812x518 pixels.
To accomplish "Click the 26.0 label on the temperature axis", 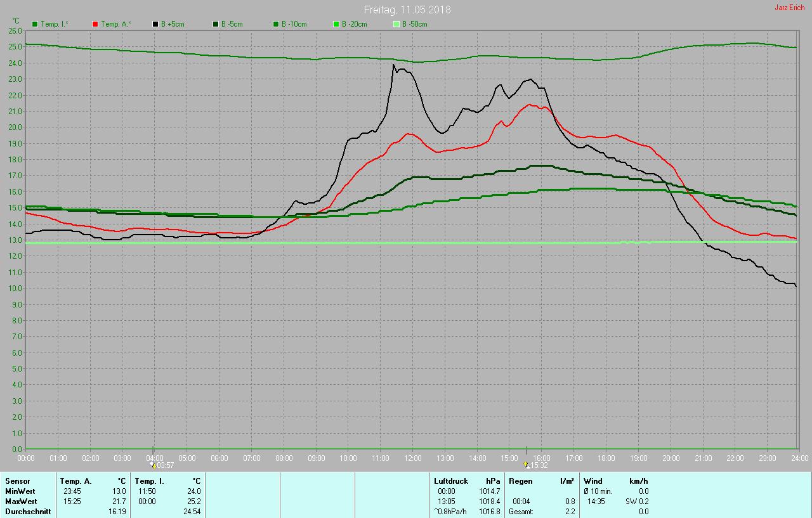I will tap(15, 30).
